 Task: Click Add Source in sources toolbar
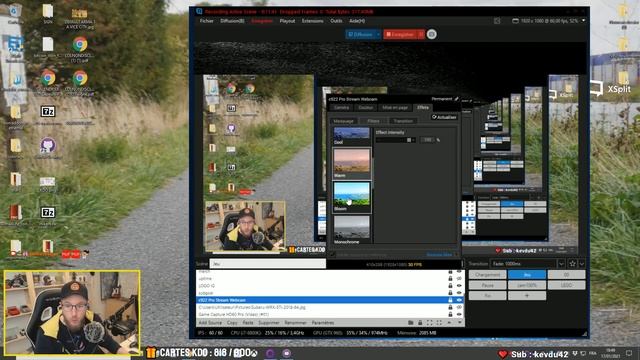coord(210,322)
